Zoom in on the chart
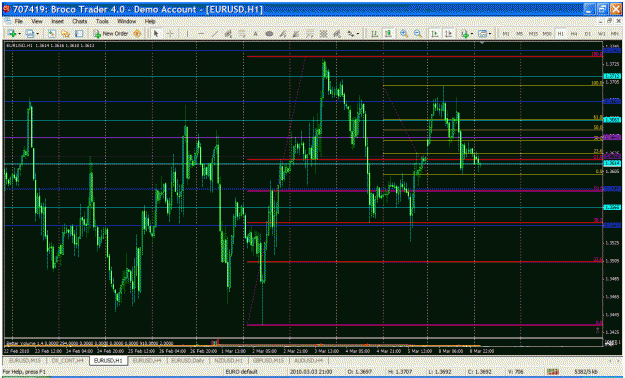 click(404, 34)
